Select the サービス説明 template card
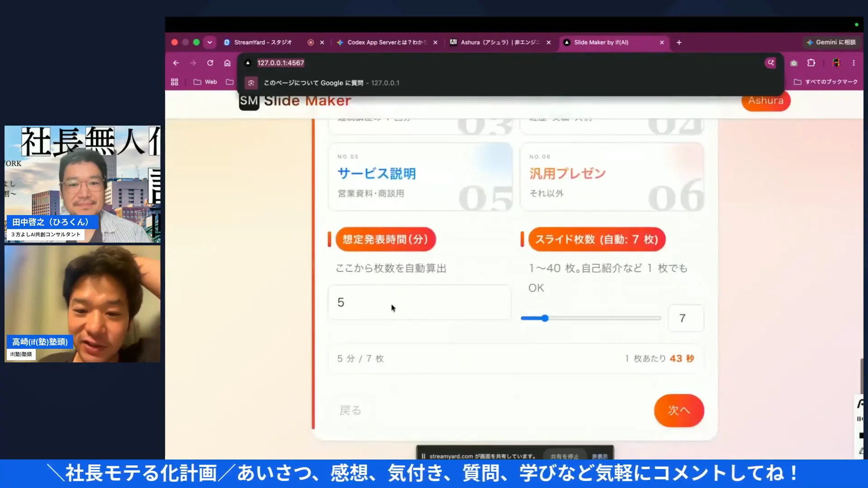 tap(420, 177)
